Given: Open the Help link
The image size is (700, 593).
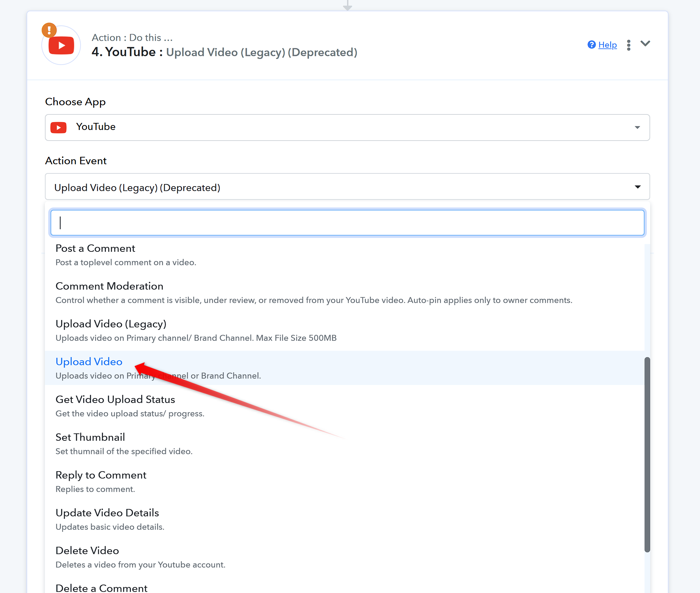Looking at the screenshot, I should tap(607, 45).
